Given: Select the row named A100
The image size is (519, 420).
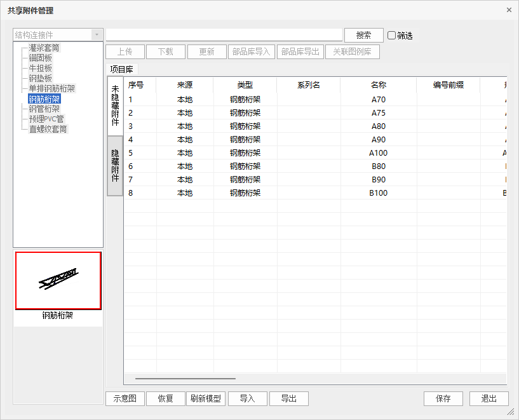Looking at the screenshot, I should tap(379, 153).
